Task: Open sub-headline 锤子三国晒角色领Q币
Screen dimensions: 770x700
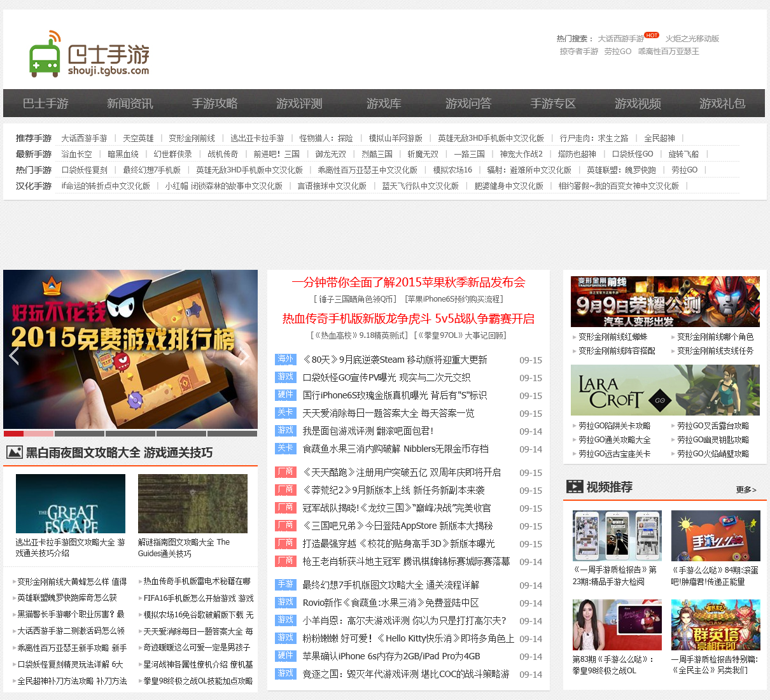Action: click(354, 299)
